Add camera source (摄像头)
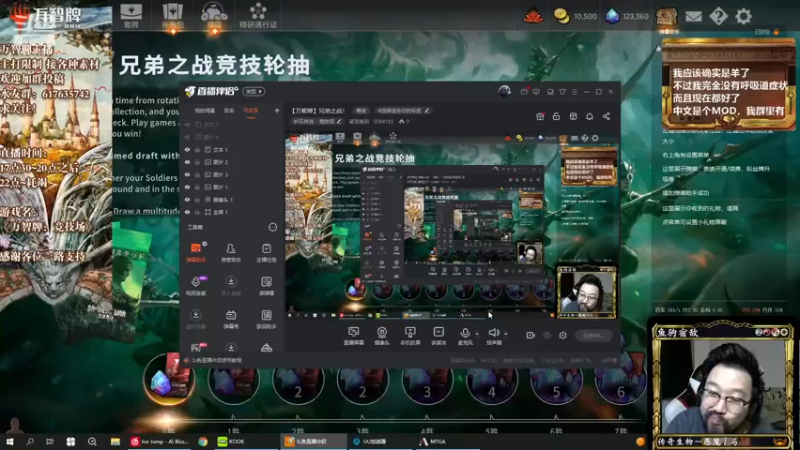 [x=382, y=336]
